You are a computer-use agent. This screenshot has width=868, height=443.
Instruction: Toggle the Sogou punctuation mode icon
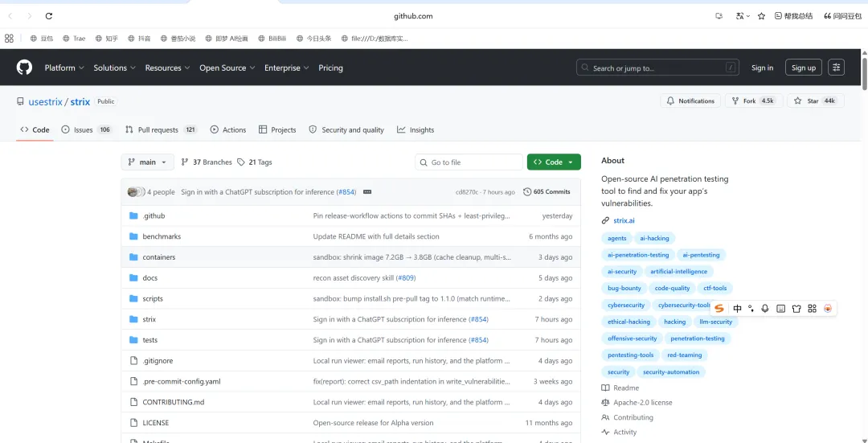[751, 309]
